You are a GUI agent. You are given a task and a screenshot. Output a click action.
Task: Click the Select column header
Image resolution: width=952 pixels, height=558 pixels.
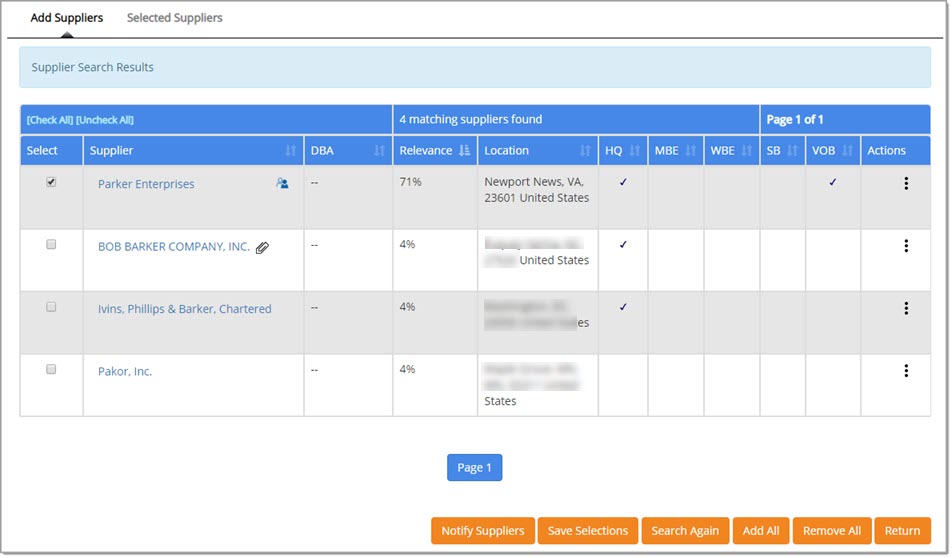pyautogui.click(x=42, y=151)
